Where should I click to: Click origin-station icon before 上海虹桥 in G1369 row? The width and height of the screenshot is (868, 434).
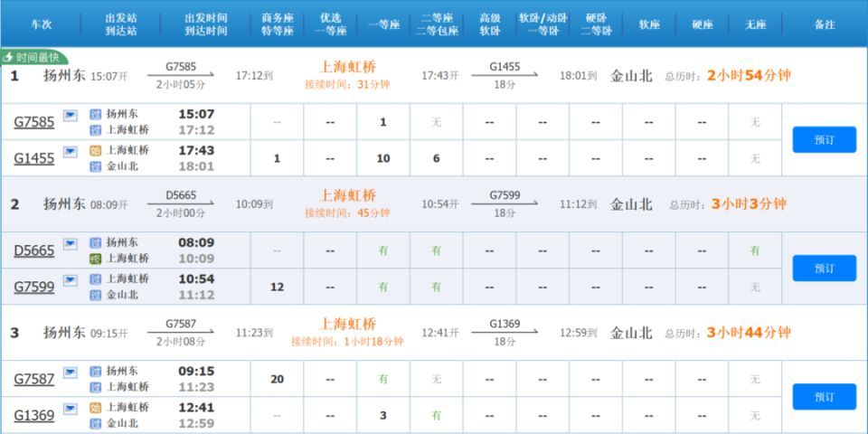click(x=96, y=408)
